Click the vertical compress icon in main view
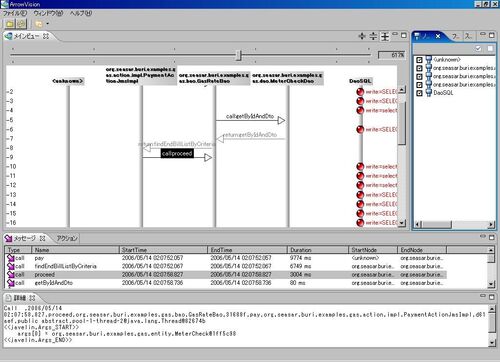This screenshot has width=500, height=362. point(373,36)
